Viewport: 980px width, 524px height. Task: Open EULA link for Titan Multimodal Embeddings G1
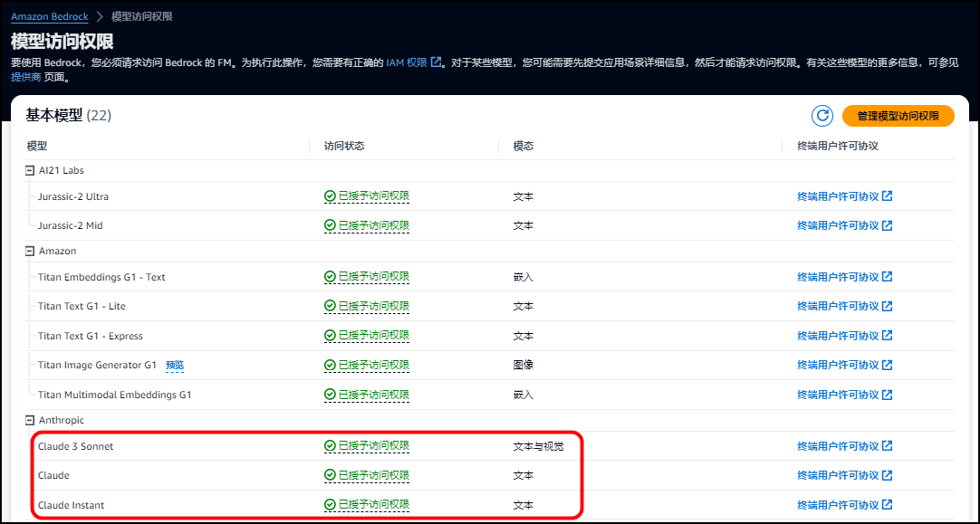pos(845,395)
